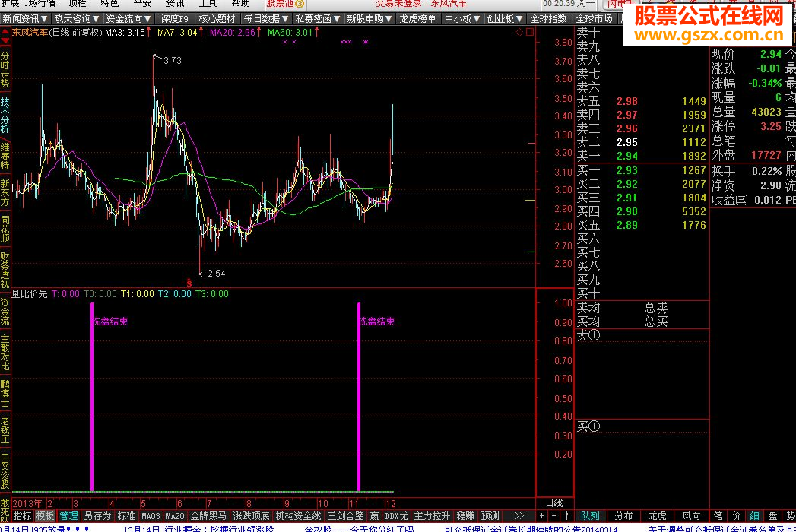The height and width of the screenshot is (532, 796).
Task: Click the plus zoom button below the price axis
Action: click(541, 516)
